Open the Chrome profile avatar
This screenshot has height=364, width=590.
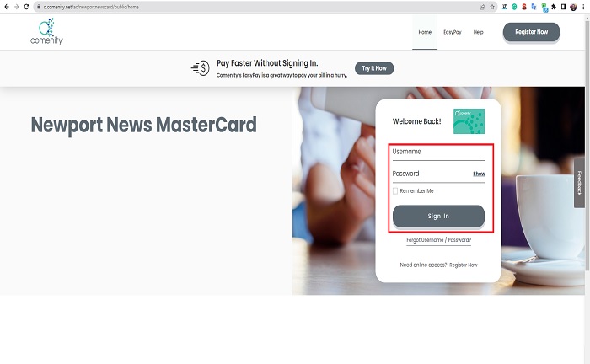click(573, 7)
